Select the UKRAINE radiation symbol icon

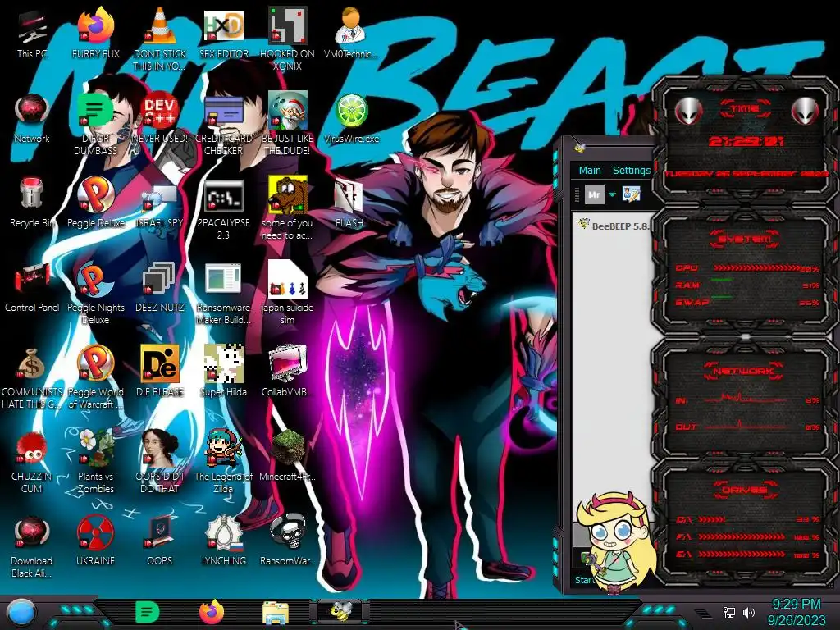point(96,540)
